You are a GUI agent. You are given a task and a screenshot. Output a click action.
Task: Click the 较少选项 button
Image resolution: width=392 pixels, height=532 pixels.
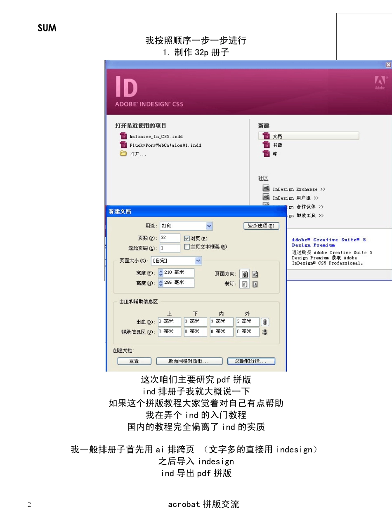click(261, 226)
